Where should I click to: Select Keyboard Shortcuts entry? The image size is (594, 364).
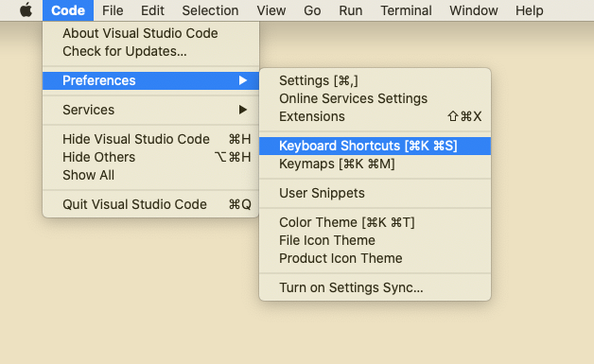coord(376,146)
